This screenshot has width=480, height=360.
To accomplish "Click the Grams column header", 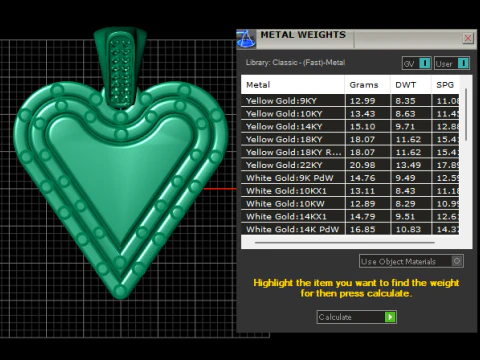I will 368,85.
